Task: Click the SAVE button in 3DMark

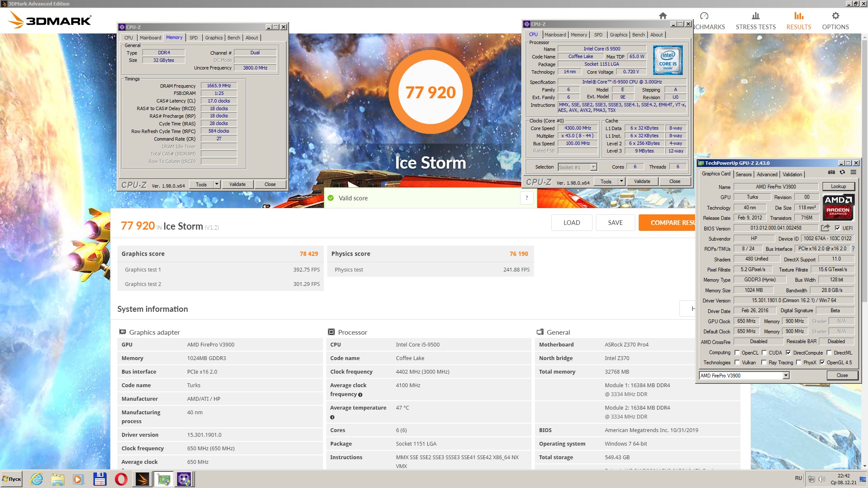Action: click(x=615, y=222)
